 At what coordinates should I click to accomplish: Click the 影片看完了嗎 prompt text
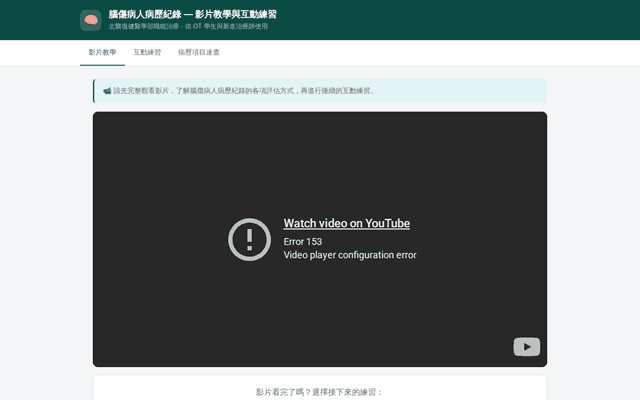pyautogui.click(x=320, y=392)
